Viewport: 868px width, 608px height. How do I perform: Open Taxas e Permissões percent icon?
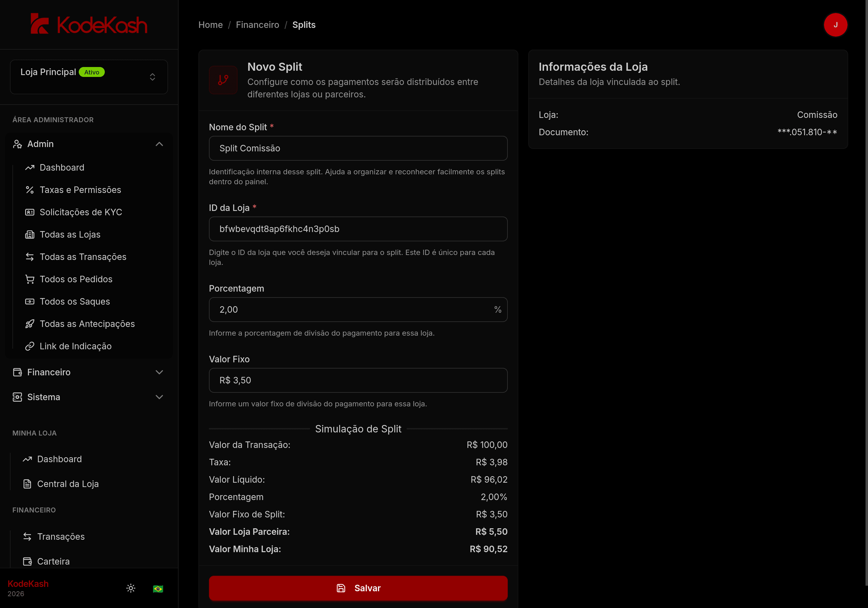30,190
